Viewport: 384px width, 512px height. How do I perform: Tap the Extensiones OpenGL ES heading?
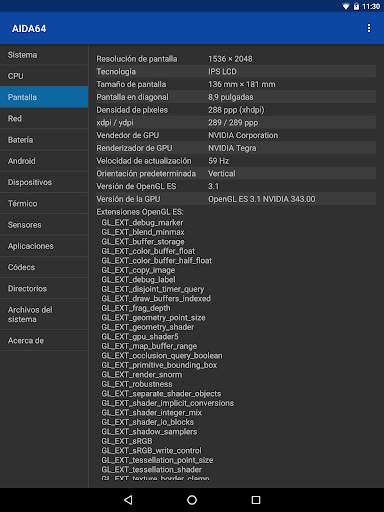(140, 212)
